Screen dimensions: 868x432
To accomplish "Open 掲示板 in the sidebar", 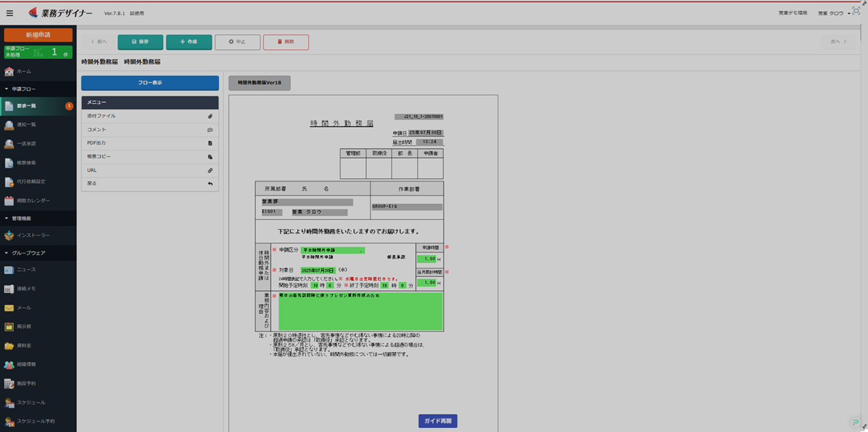I will [x=38, y=327].
